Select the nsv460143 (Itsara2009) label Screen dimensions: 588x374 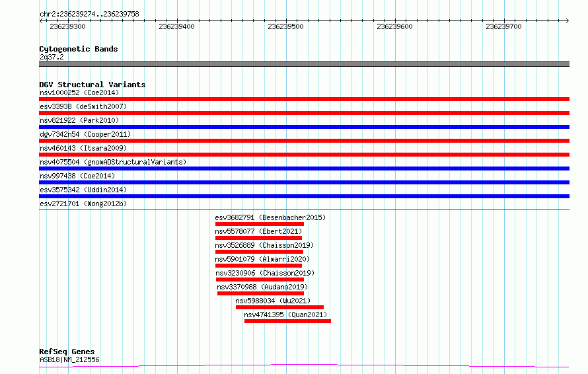pyautogui.click(x=83, y=148)
